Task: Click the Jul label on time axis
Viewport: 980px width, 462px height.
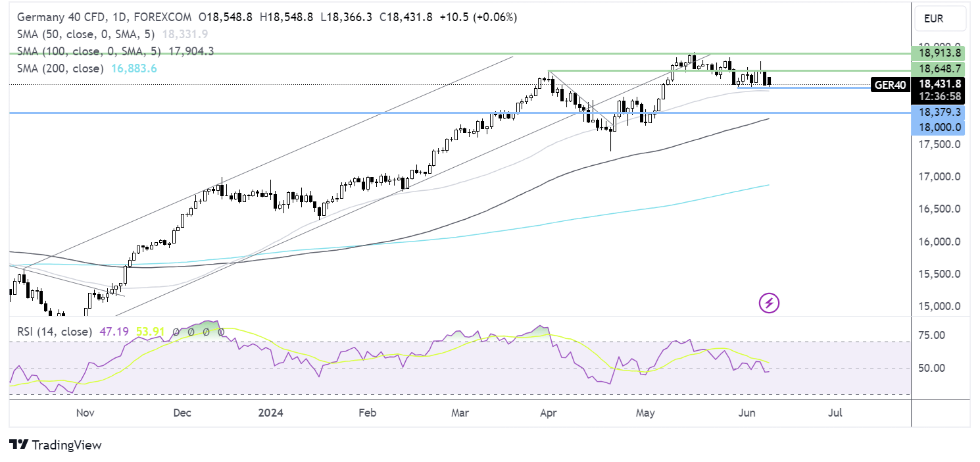Action: point(835,413)
